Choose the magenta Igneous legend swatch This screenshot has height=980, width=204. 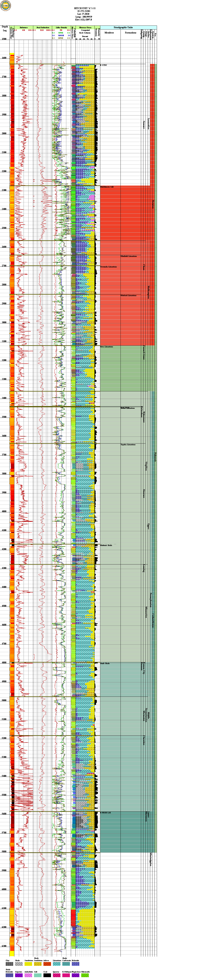point(56,975)
